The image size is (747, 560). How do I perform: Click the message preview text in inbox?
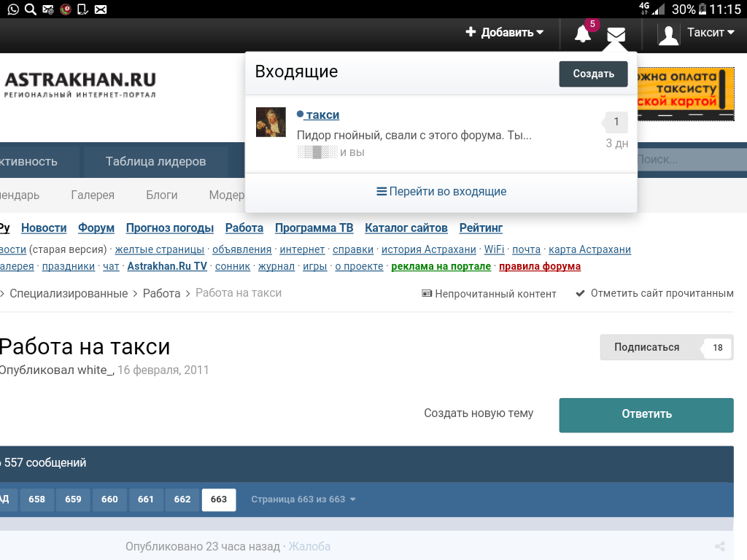414,135
